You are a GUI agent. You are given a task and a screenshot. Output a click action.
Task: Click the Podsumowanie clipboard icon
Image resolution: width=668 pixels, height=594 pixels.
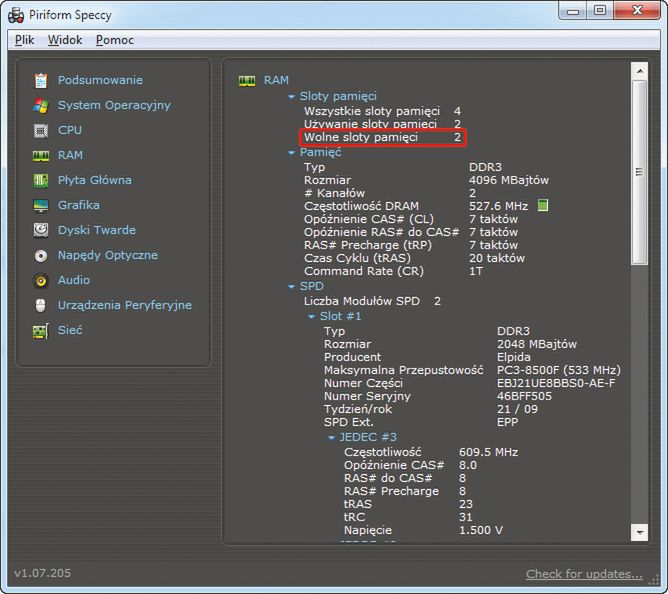click(41, 80)
